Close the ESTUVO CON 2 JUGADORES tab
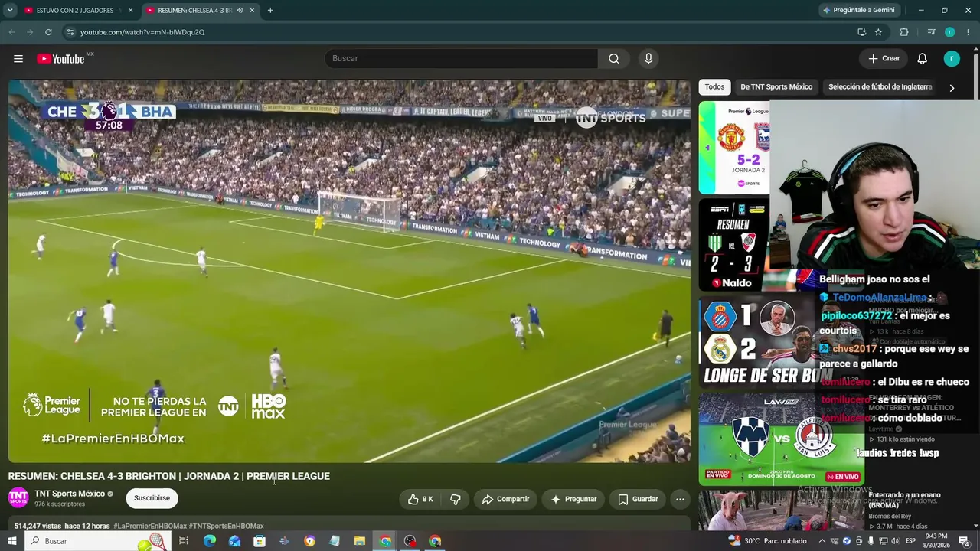 130,11
